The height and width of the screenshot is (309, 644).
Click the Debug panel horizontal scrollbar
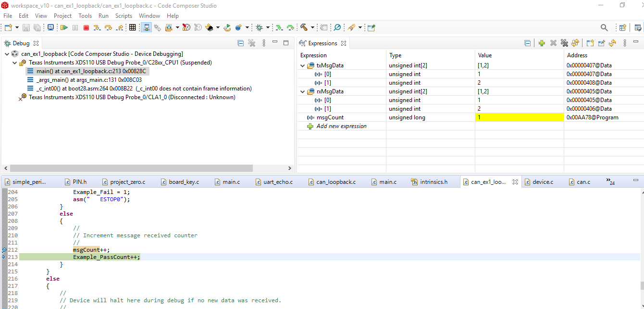click(131, 168)
